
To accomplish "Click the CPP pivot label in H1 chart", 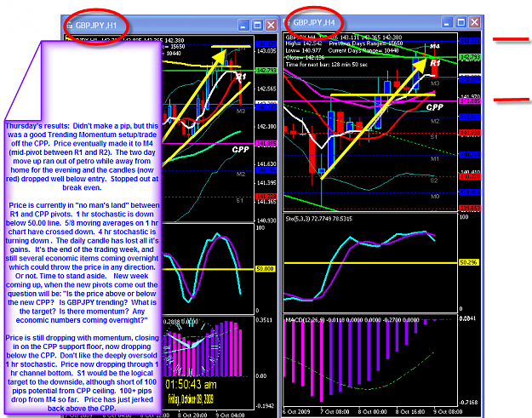I will (241, 150).
